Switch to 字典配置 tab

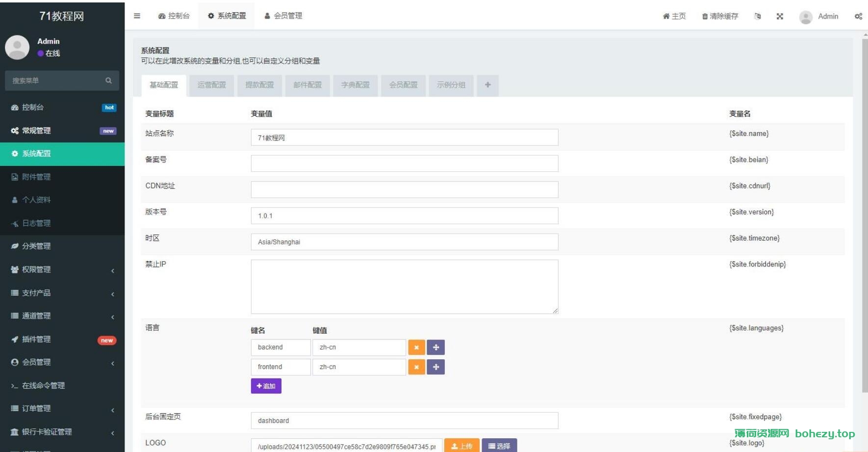tap(356, 85)
